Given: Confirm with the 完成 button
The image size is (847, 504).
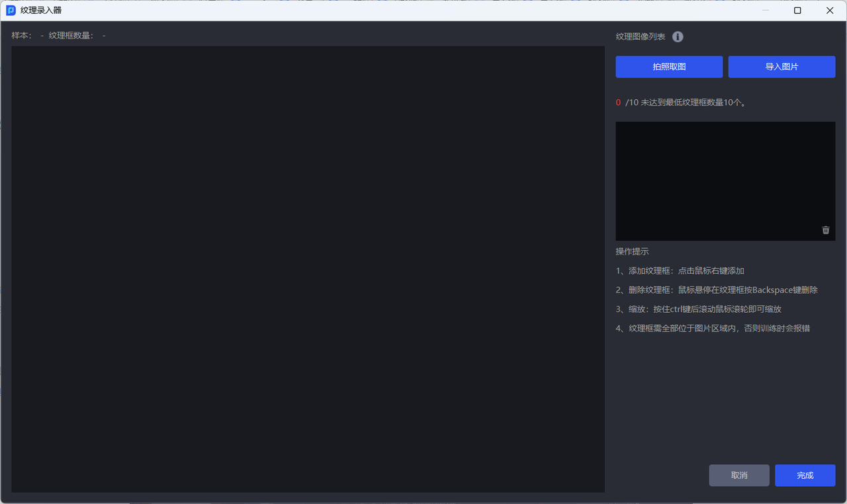Looking at the screenshot, I should (805, 476).
